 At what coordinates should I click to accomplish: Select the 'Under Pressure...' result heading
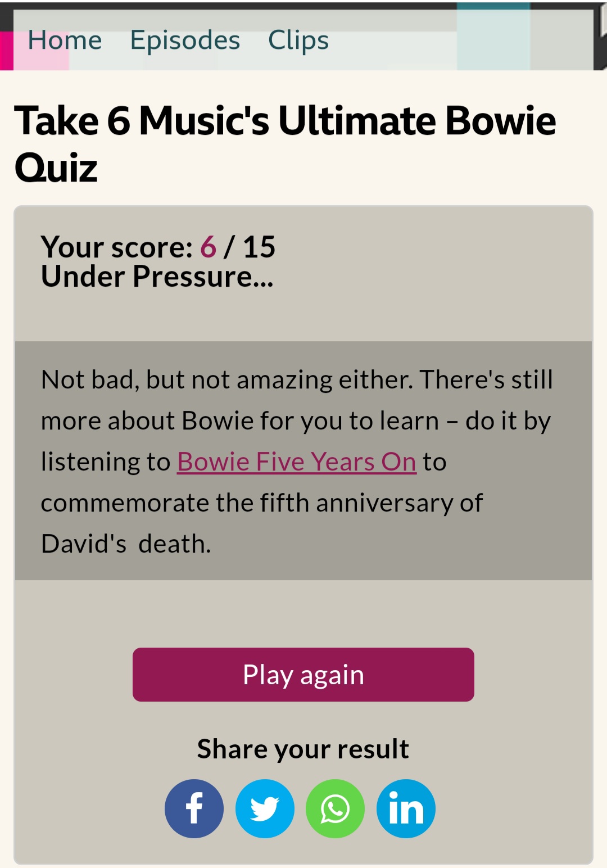157,277
